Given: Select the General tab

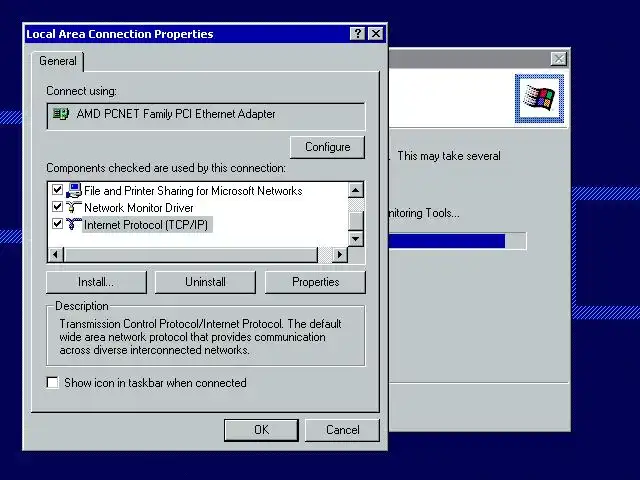Looking at the screenshot, I should tap(58, 61).
